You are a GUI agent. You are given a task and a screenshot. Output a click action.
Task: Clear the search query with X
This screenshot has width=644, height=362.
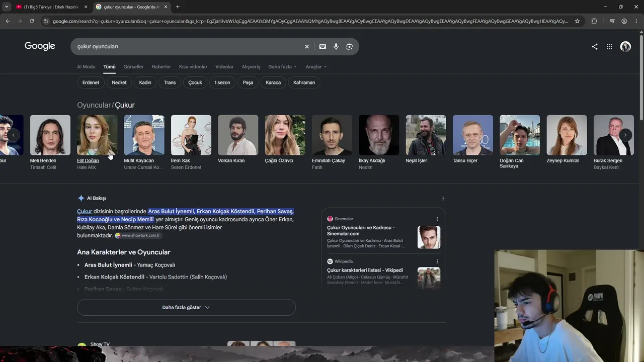coord(307,46)
